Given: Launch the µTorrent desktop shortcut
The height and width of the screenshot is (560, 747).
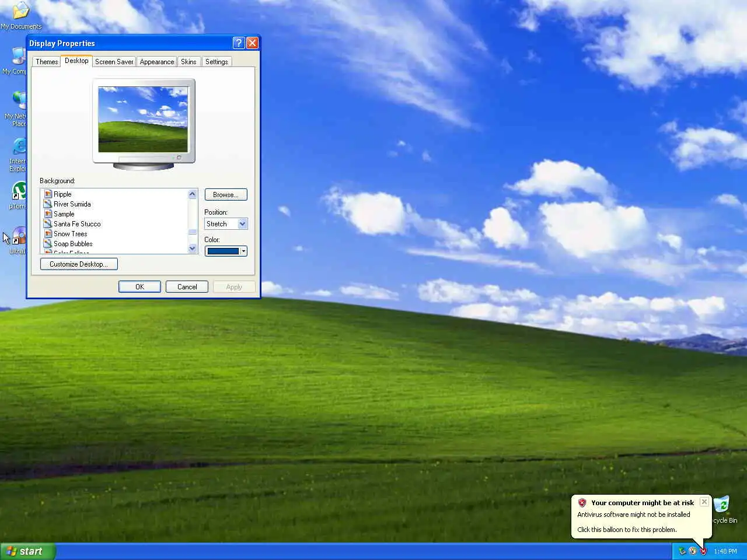Looking at the screenshot, I should pos(19,191).
